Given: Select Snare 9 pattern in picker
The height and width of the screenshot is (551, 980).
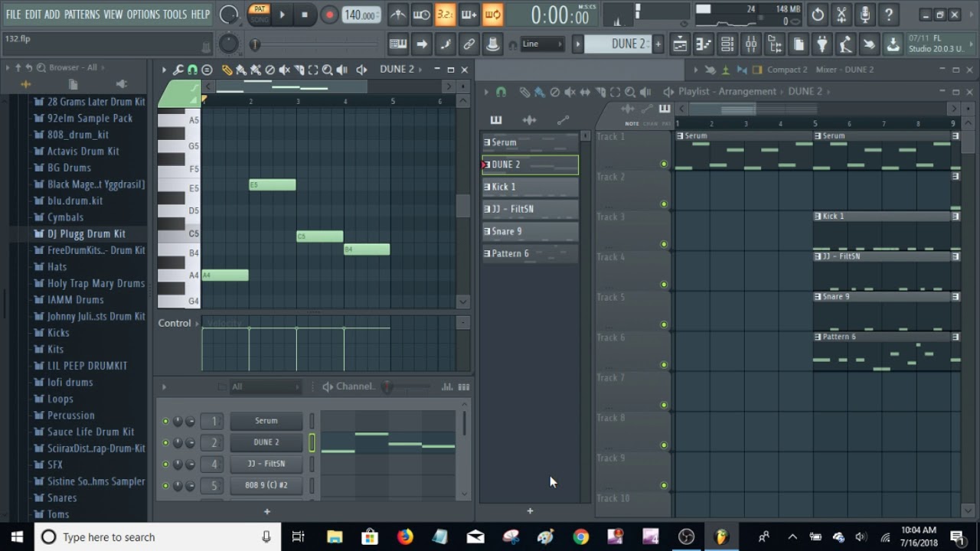Looking at the screenshot, I should 530,231.
